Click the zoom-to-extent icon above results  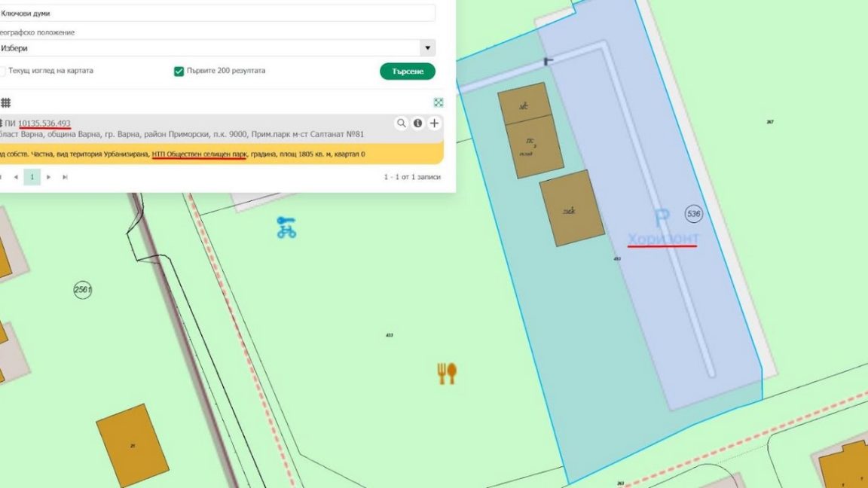point(439,102)
